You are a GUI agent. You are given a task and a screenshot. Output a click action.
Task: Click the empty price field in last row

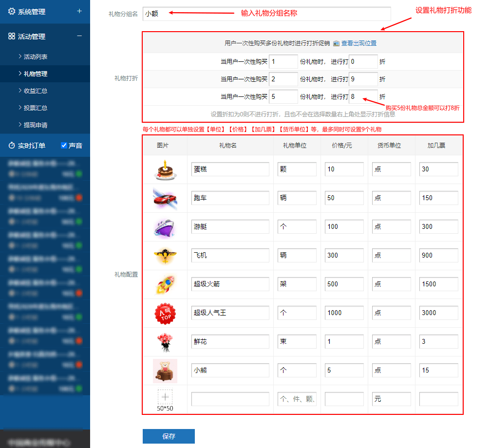[344, 399]
